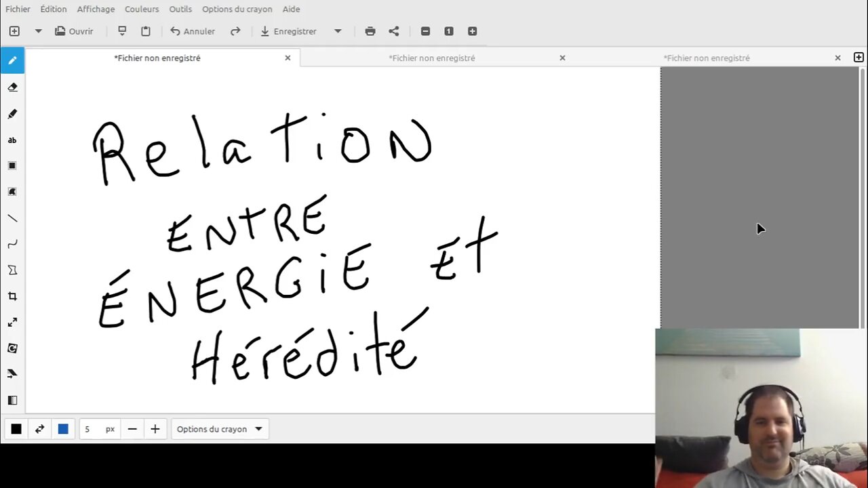Open the Options du crayon menu
868x488 pixels.
(x=237, y=9)
